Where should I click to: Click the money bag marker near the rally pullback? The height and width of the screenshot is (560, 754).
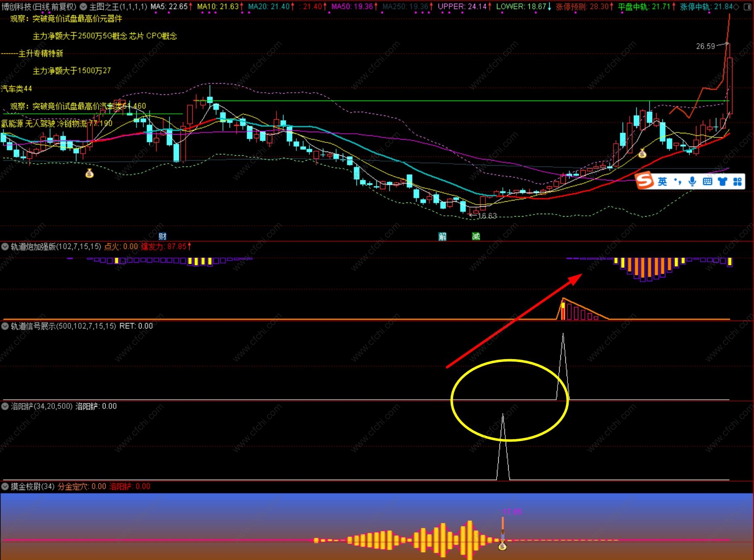(642, 153)
